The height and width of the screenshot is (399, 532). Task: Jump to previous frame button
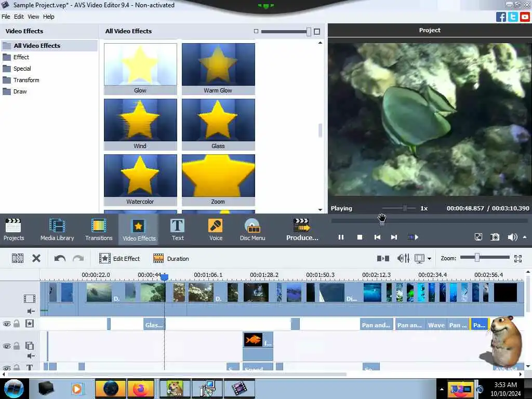[377, 237]
